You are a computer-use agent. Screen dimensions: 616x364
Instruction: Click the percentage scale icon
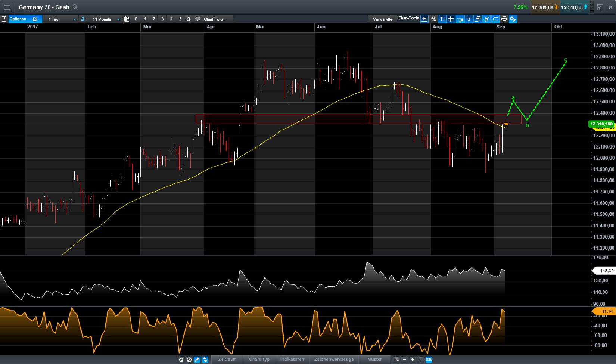(433, 19)
